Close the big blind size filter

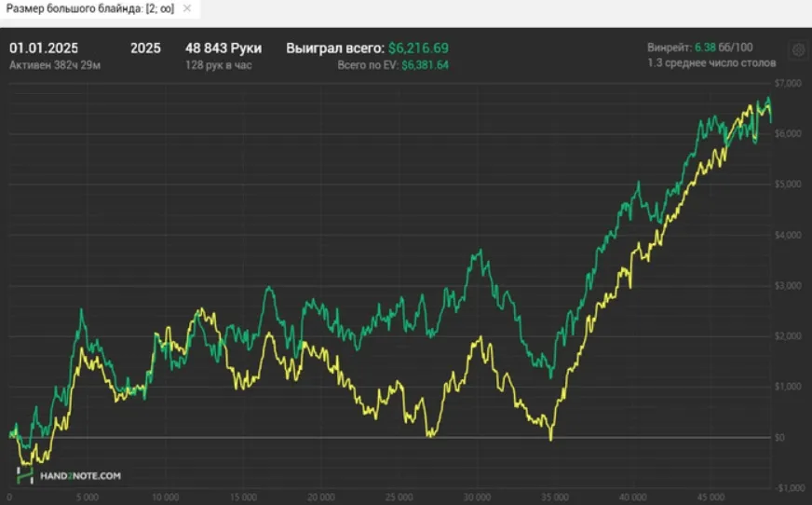coord(186,8)
